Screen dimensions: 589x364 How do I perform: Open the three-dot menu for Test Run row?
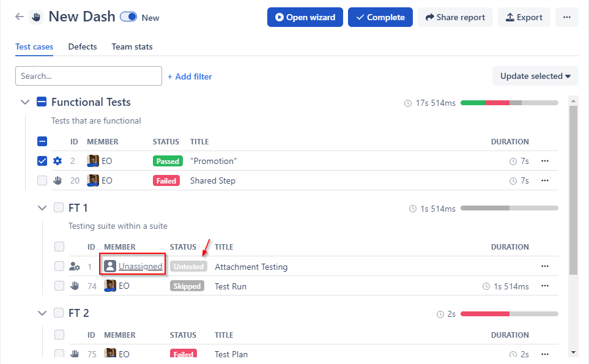[x=545, y=286]
